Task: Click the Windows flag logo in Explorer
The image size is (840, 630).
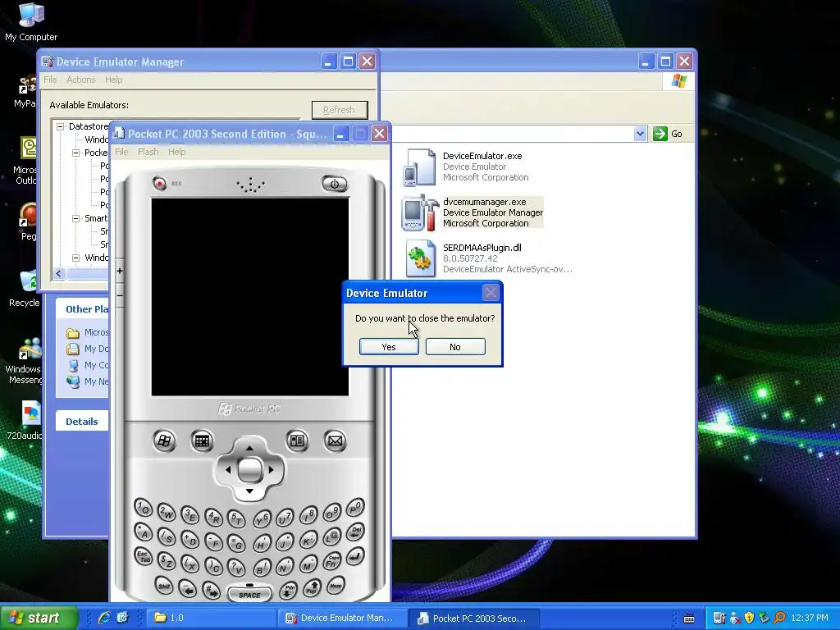Action: [679, 81]
